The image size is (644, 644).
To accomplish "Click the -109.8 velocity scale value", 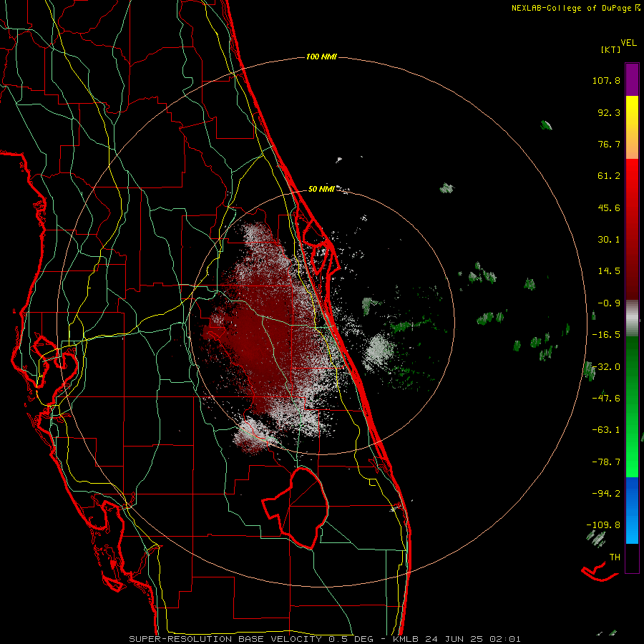I will pyautogui.click(x=603, y=525).
